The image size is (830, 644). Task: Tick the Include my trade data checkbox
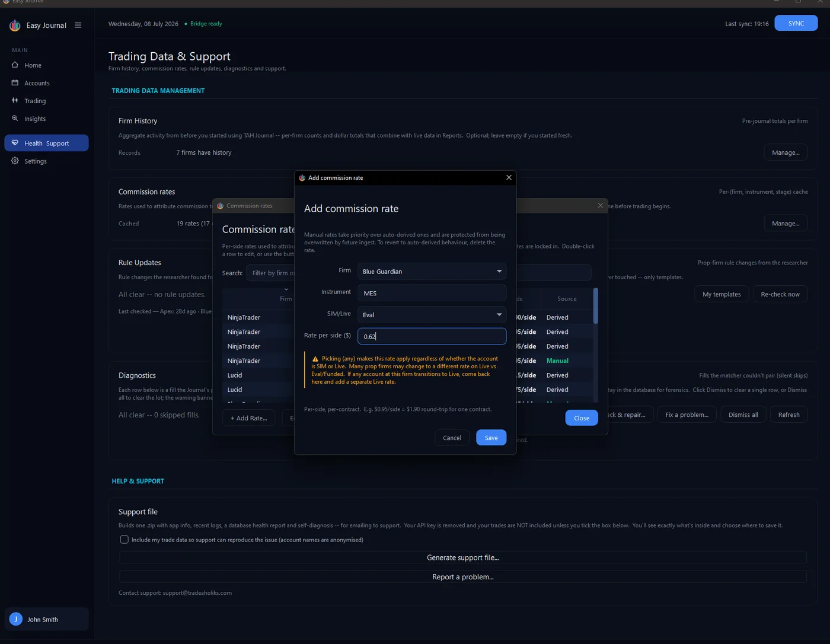(x=124, y=540)
